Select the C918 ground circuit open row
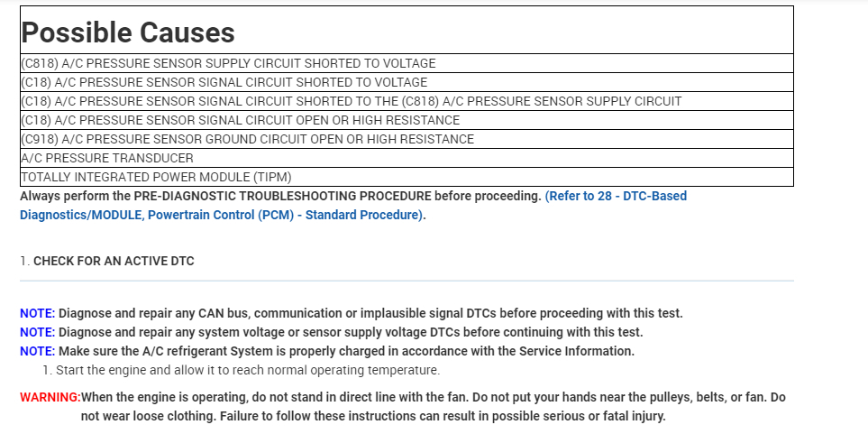868x434 pixels. (247, 139)
